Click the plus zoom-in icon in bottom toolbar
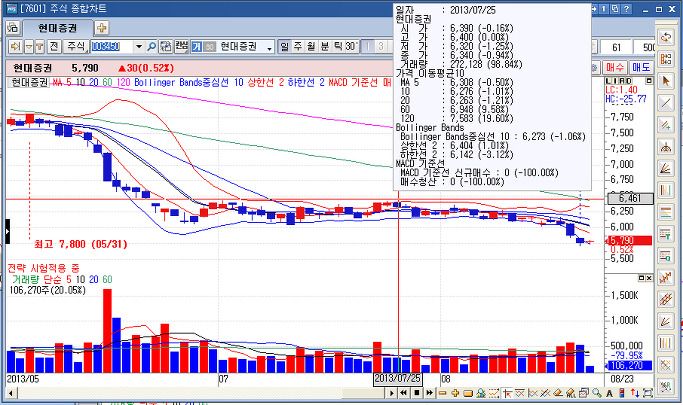This screenshot has height=405, width=683. click(x=455, y=393)
